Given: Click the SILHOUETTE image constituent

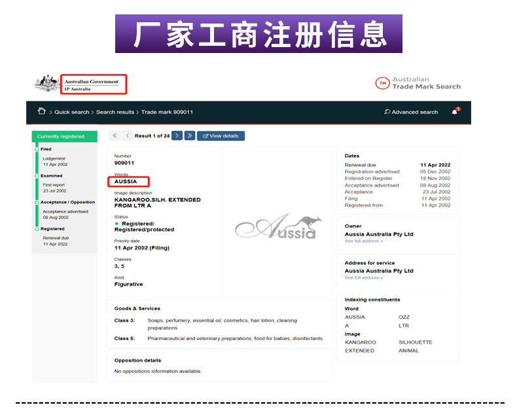Looking at the screenshot, I should [415, 342].
